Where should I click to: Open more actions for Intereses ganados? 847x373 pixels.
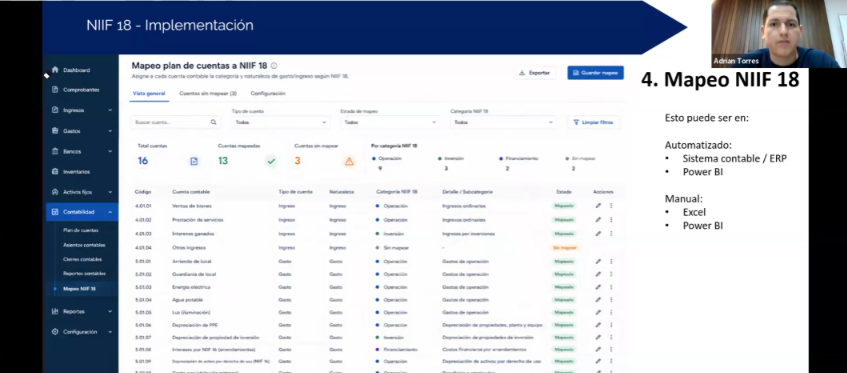pyautogui.click(x=611, y=234)
